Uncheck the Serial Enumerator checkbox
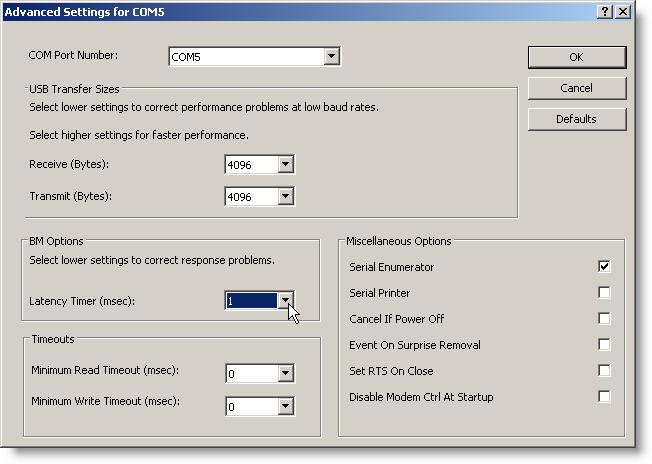This screenshot has width=652, height=464. pyautogui.click(x=604, y=267)
